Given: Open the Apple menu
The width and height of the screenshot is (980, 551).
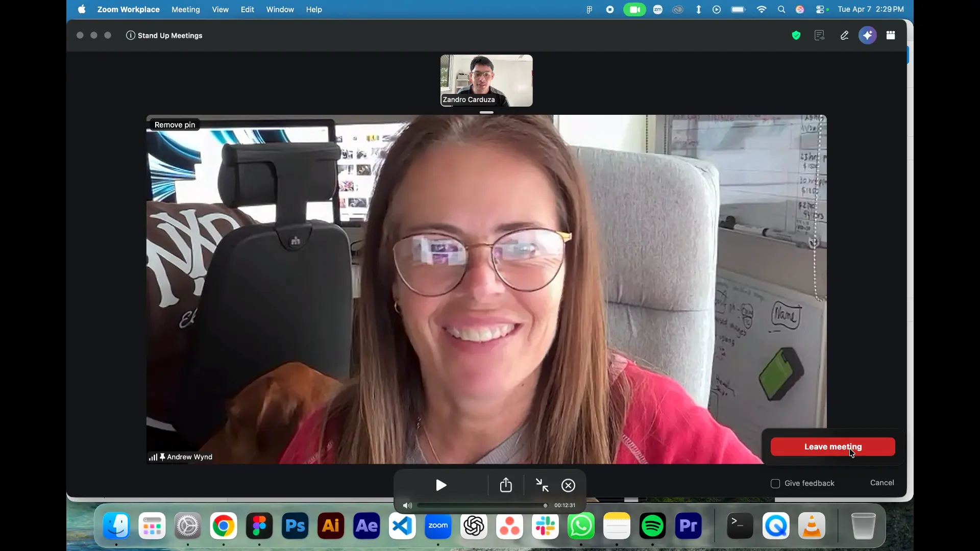Looking at the screenshot, I should (82, 9).
